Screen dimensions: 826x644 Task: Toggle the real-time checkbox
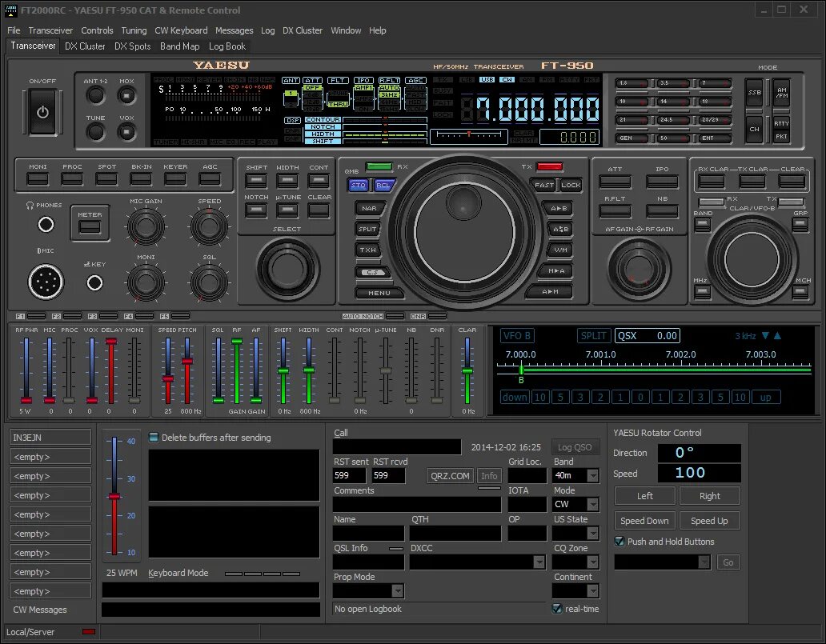(557, 609)
